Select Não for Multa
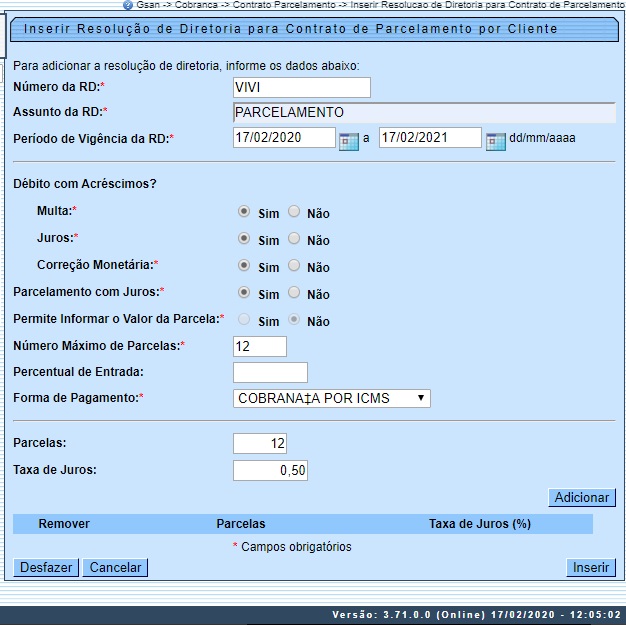The image size is (626, 625). (x=294, y=211)
